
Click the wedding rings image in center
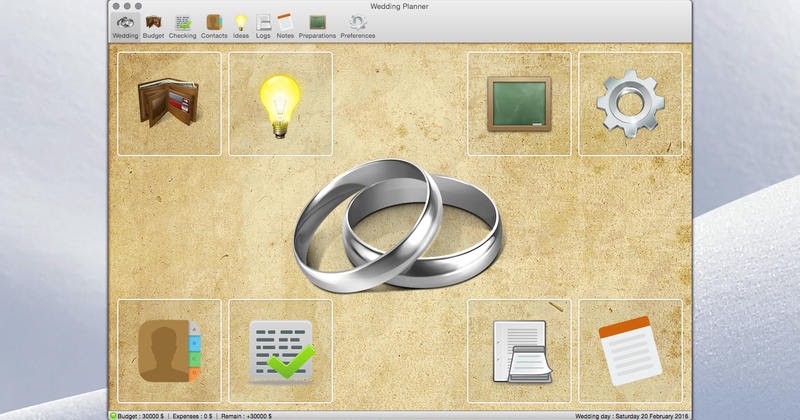(x=398, y=226)
